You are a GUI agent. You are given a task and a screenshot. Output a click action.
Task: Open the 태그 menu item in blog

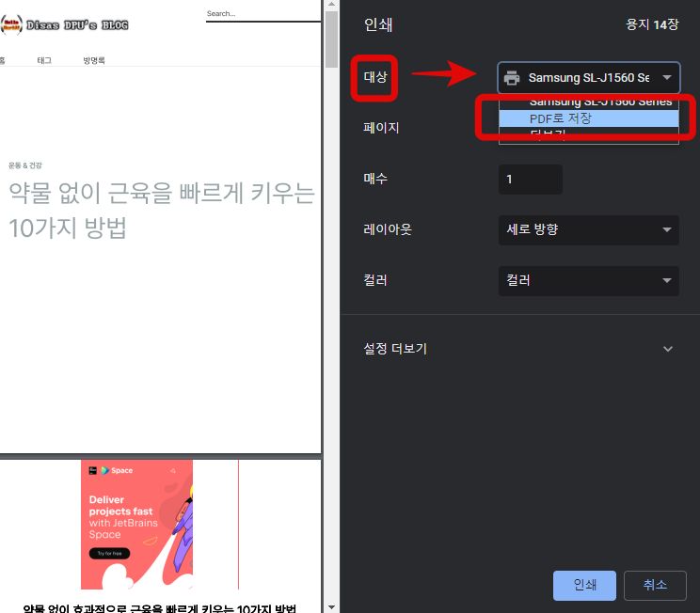click(x=44, y=60)
